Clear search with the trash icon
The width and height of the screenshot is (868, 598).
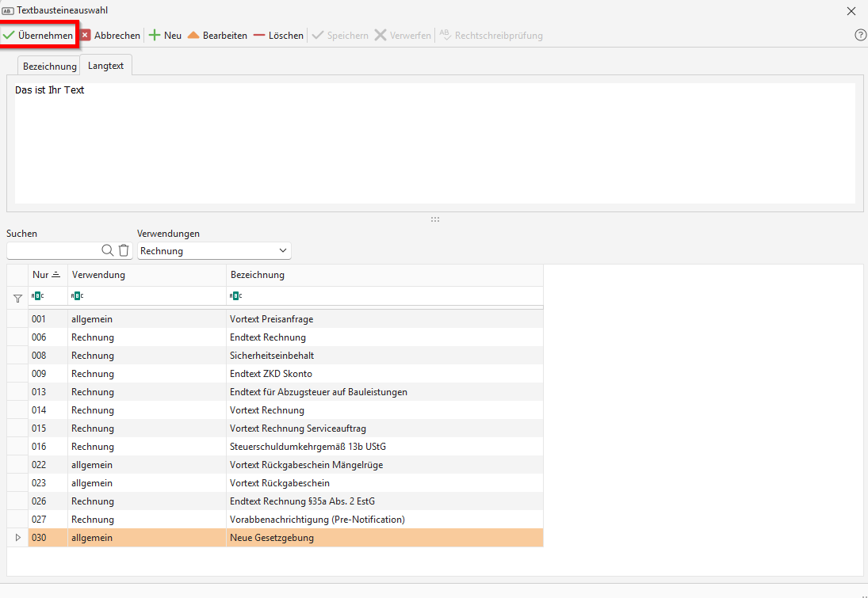(124, 250)
